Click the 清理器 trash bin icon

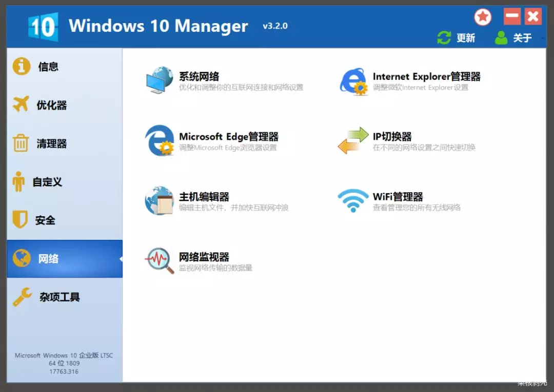[21, 143]
